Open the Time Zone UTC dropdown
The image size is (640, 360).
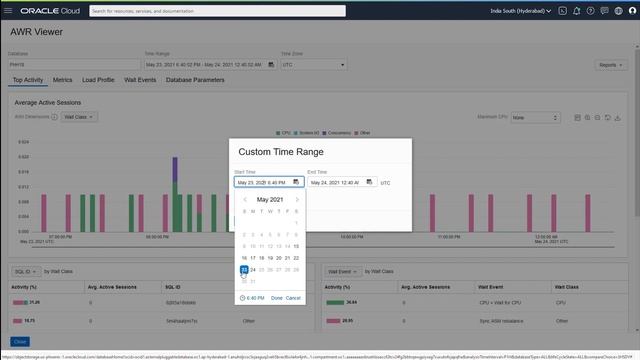pos(313,64)
